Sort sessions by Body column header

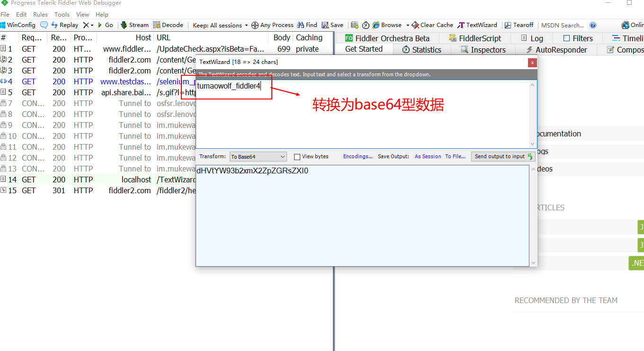click(x=282, y=38)
